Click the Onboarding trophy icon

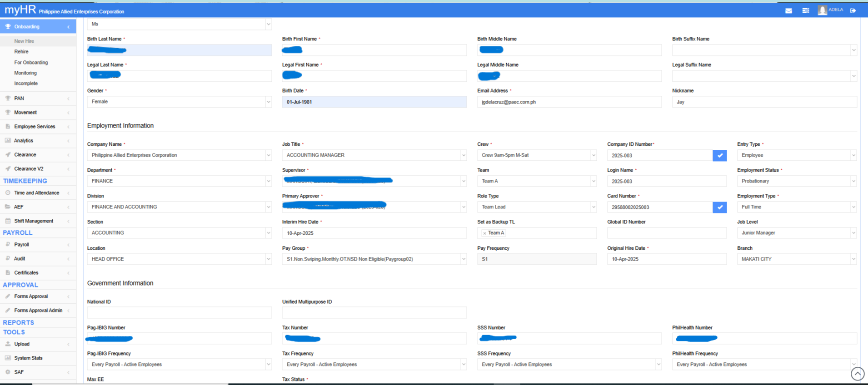coord(8,27)
